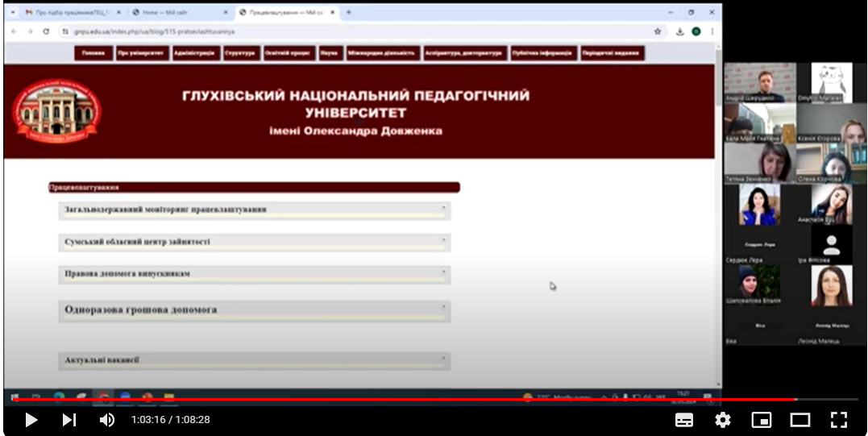The image size is (868, 436).
Task: Open Microsoft Edge from the taskbar
Action: (59, 397)
